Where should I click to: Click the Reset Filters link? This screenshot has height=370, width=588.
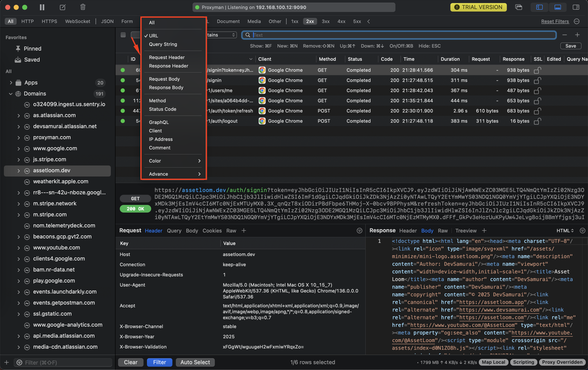click(555, 21)
